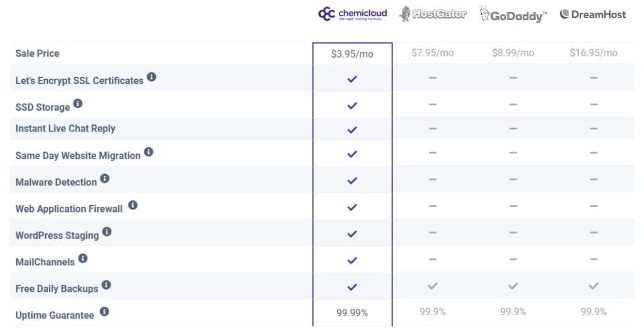
Task: Click info icon next to Free Daily Backups
Action: tap(106, 285)
